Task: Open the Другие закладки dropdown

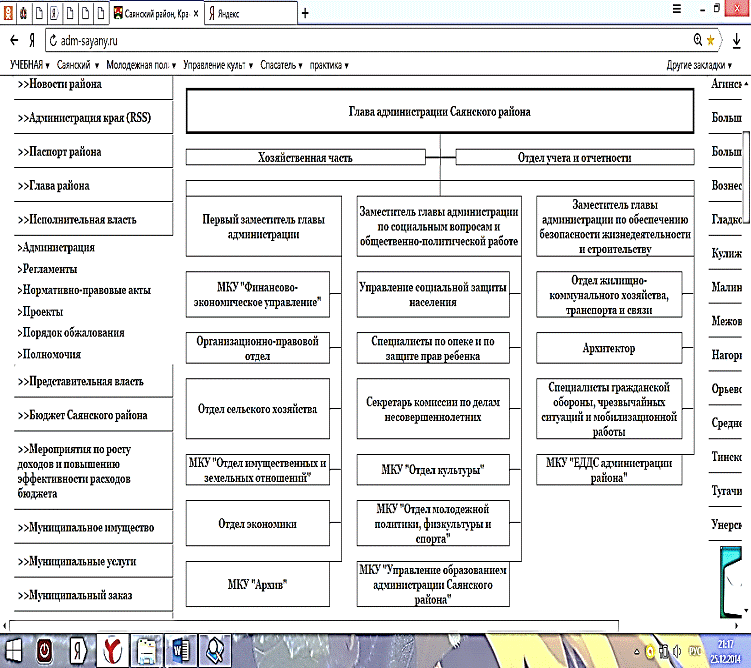Action: pos(702,65)
